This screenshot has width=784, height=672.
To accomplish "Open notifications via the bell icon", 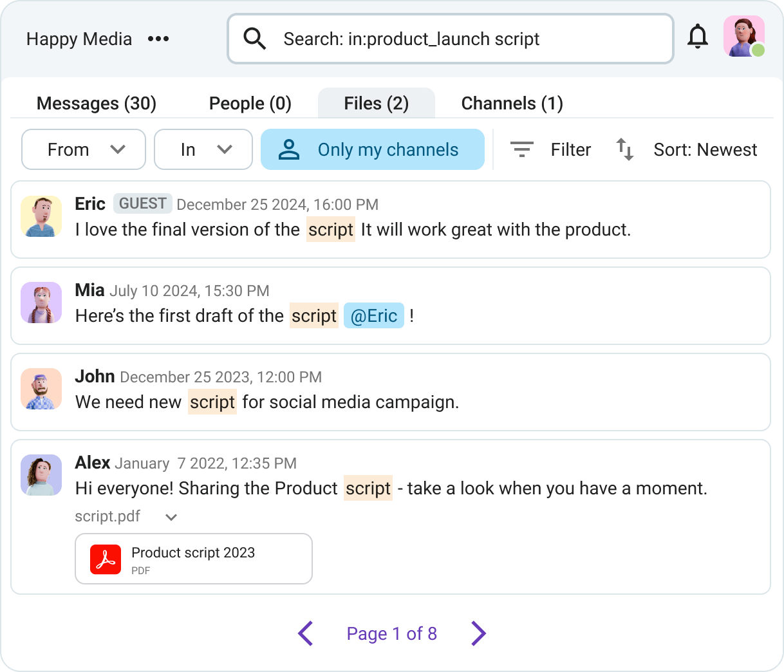I will click(698, 38).
